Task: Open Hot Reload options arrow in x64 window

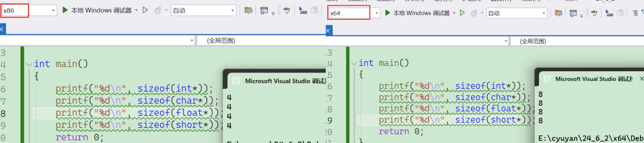Action: [482, 13]
